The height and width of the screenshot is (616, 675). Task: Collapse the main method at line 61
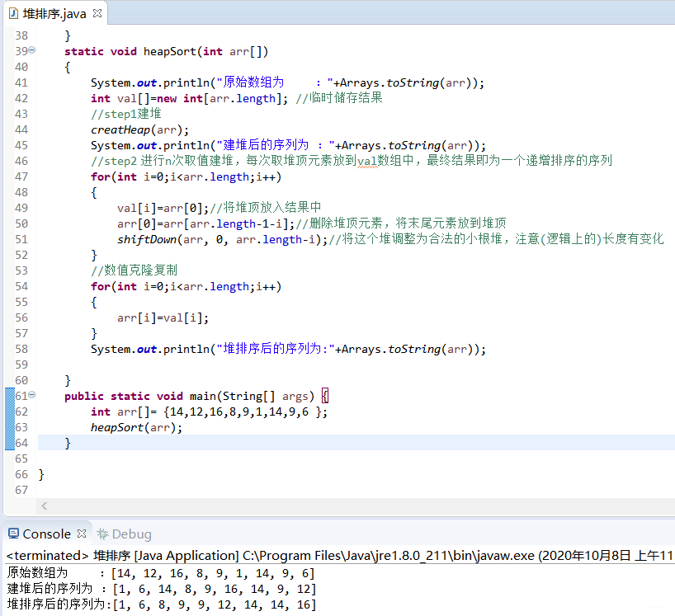(x=32, y=394)
